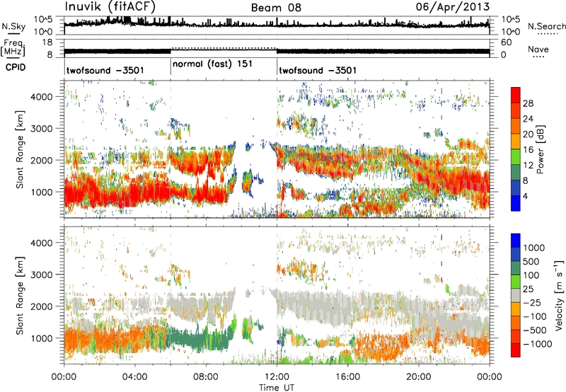
Task: Click the '20:00' time tick label
Action: tap(418, 377)
